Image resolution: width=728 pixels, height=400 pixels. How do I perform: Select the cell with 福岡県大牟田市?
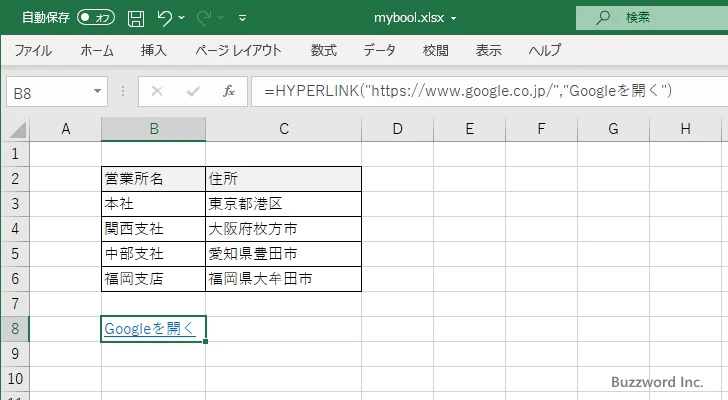[283, 279]
